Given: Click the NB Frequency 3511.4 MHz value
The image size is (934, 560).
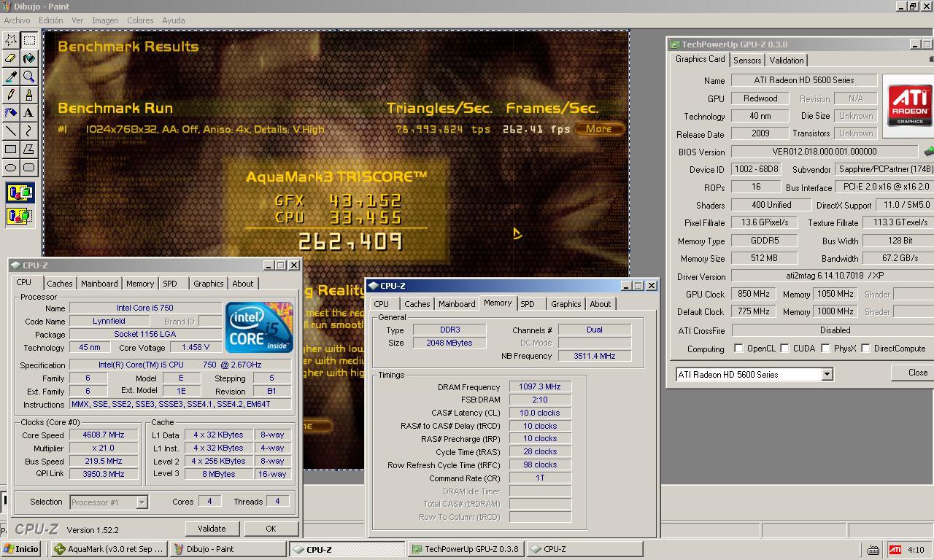Looking at the screenshot, I should pyautogui.click(x=595, y=356).
